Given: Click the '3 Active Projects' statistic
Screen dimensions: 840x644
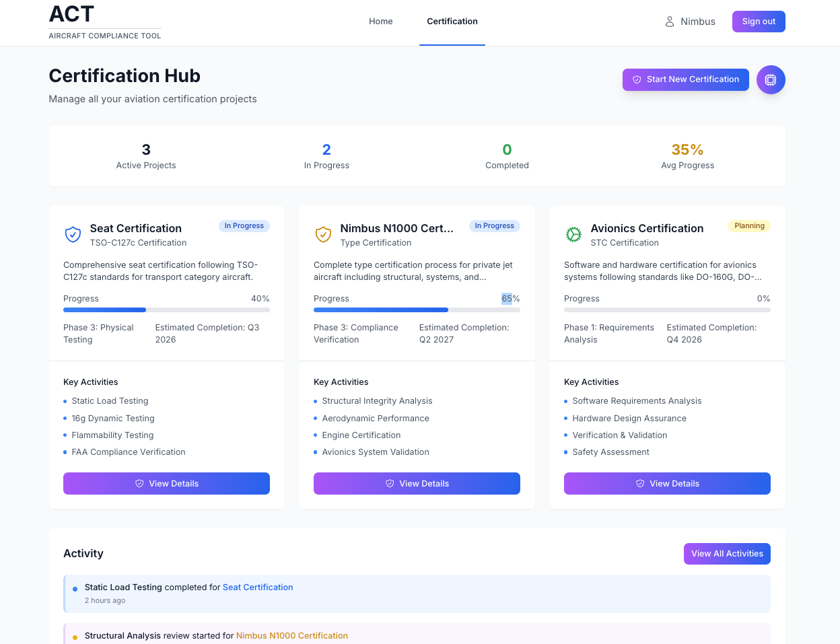Looking at the screenshot, I should (x=146, y=156).
